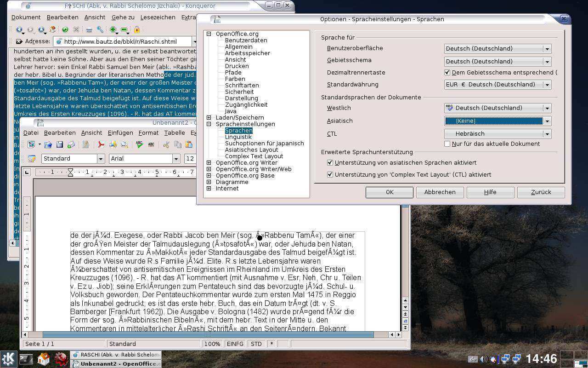Image resolution: width=588 pixels, height=368 pixels.
Task: Click the Open file folder icon in Writer
Action: tap(48, 144)
